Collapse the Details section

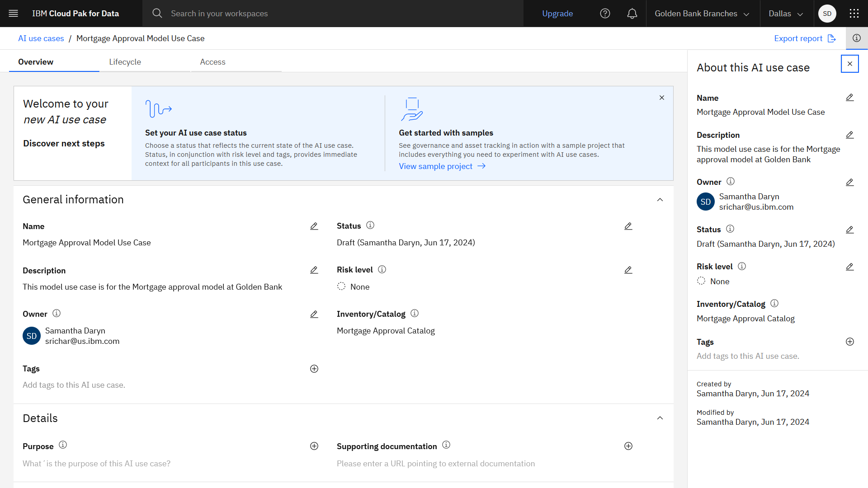click(x=660, y=418)
